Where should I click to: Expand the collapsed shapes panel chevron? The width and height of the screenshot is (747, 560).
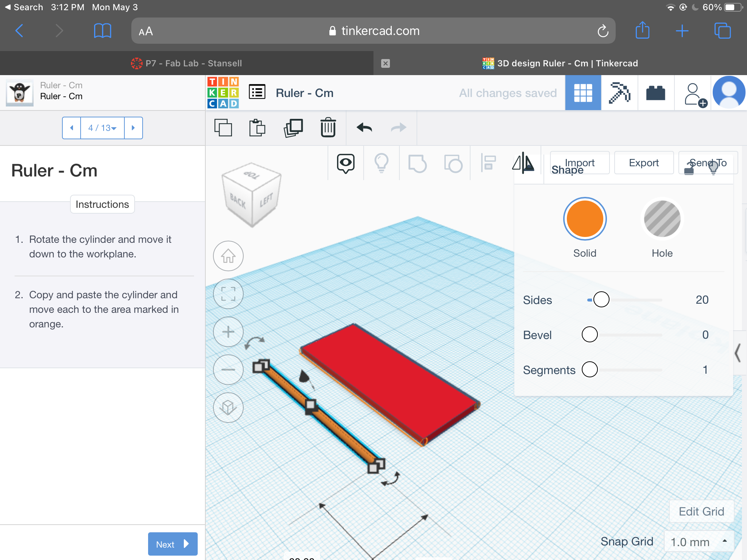coord(738,353)
